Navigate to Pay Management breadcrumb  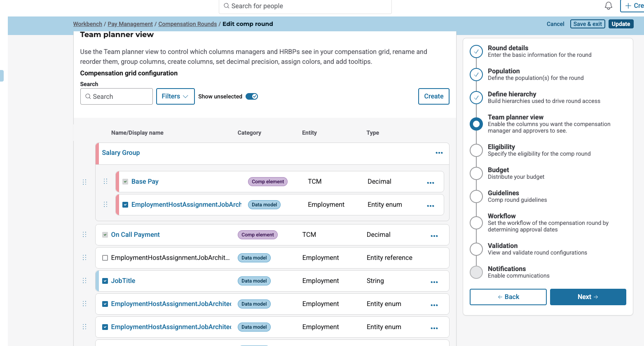pos(130,24)
